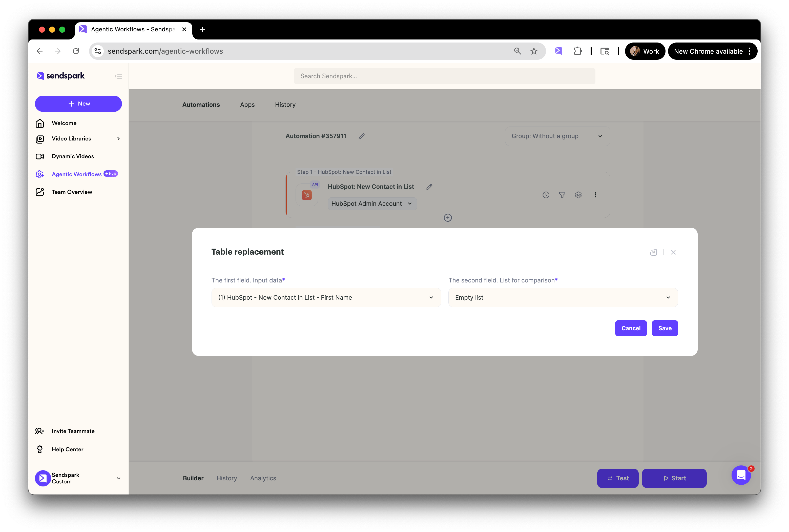Image resolution: width=789 pixels, height=532 pixels.
Task: Click the Sendspark browser extension icon
Action: click(x=558, y=51)
